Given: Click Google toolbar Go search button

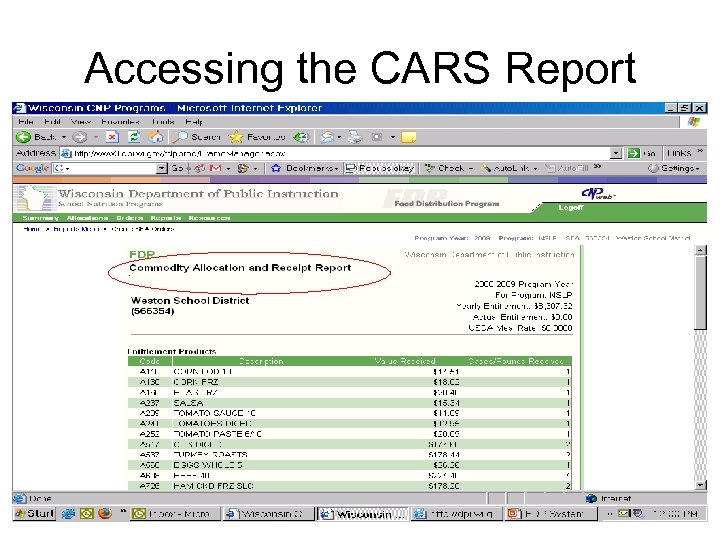Looking at the screenshot, I should [x=177, y=169].
